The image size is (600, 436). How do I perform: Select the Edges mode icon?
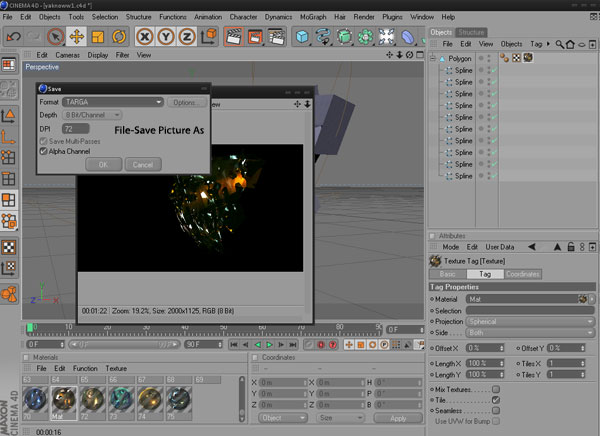pyautogui.click(x=8, y=179)
